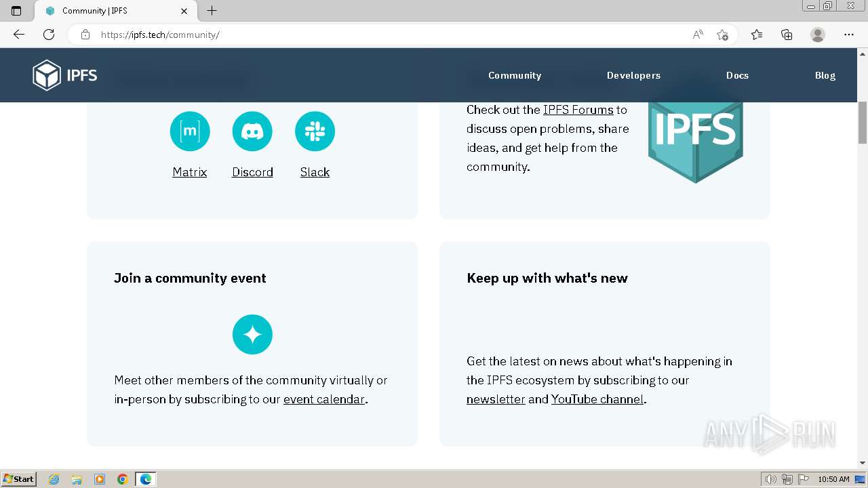Click the community event star icon
868x488 pixels.
click(252, 335)
